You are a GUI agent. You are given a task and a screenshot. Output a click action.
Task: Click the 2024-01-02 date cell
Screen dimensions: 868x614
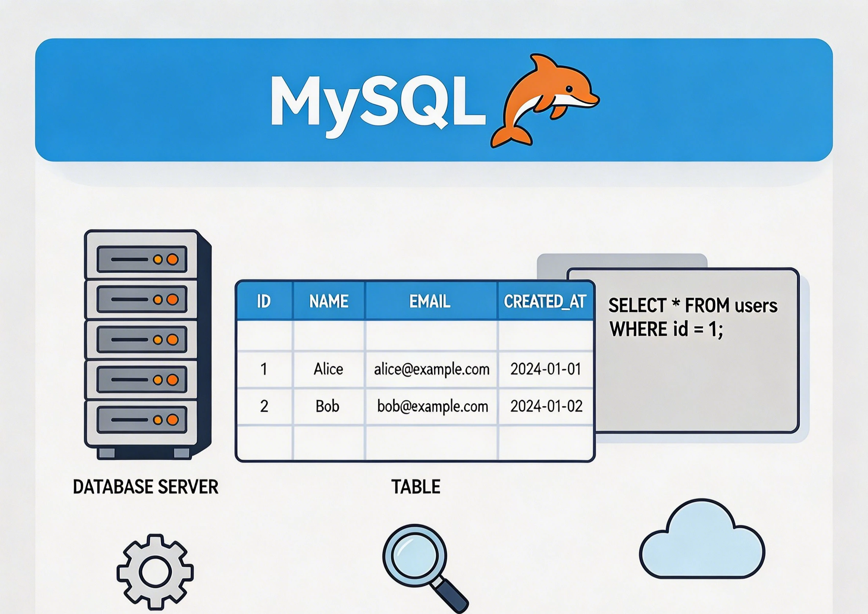546,406
